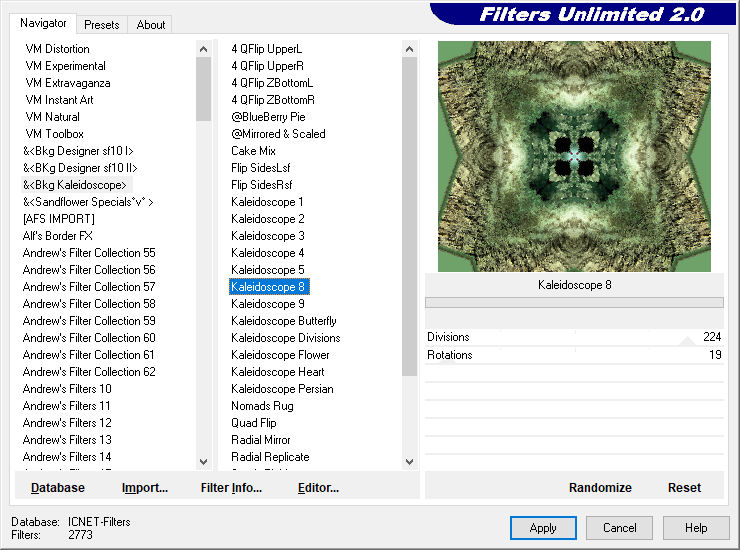
Task: Choose the Radial Mirror filter
Action: 261,440
